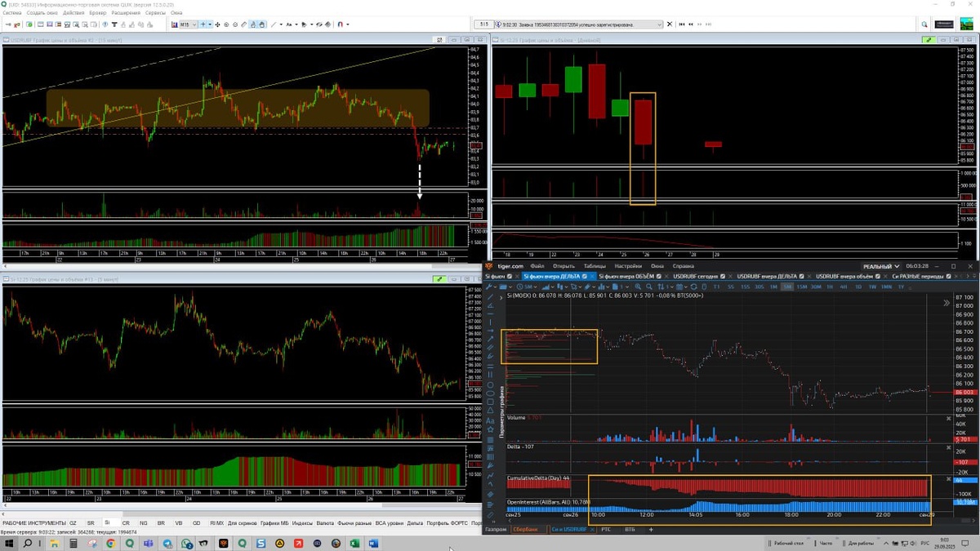Open Excel from the taskbar
This screenshot has width=980, height=551.
pyautogui.click(x=354, y=543)
